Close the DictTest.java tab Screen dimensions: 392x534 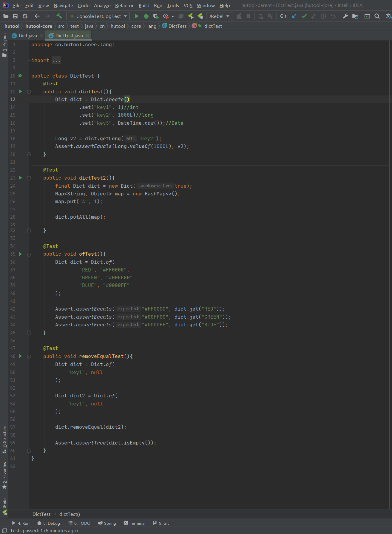coord(87,36)
